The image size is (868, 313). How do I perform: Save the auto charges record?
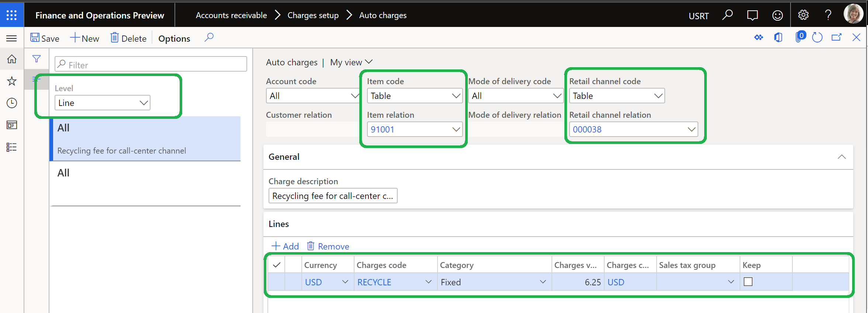[x=45, y=38]
